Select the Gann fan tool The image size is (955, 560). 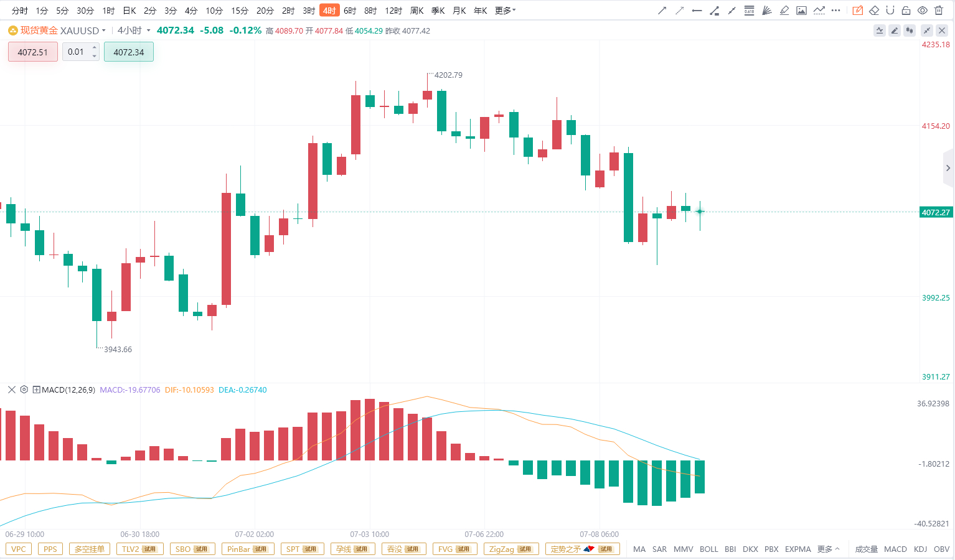click(x=766, y=11)
